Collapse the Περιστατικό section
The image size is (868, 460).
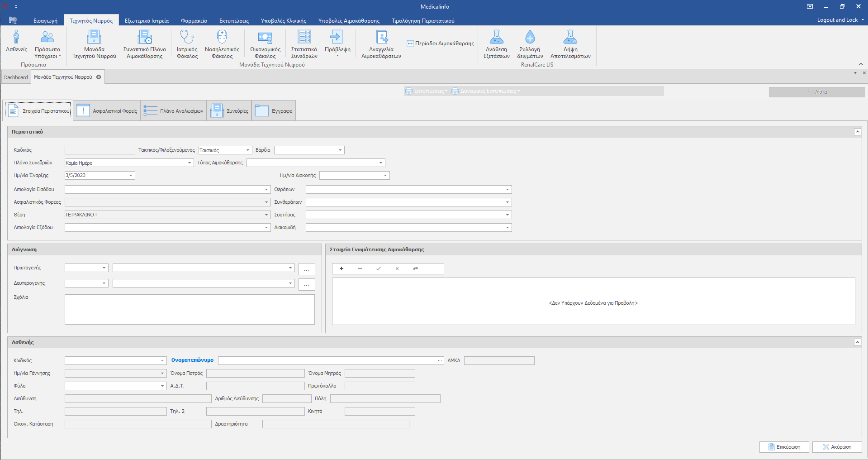click(x=857, y=132)
